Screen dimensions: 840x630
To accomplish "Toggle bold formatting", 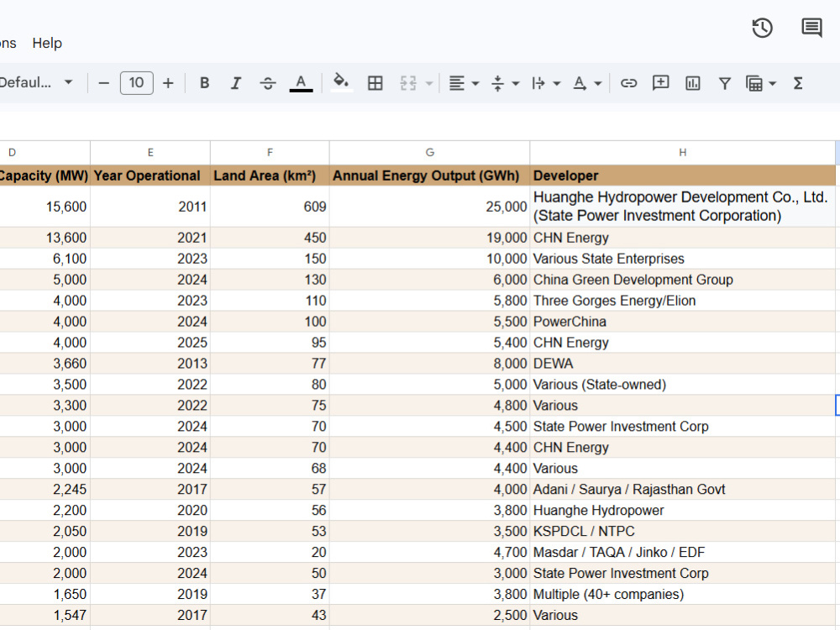I will (x=204, y=83).
